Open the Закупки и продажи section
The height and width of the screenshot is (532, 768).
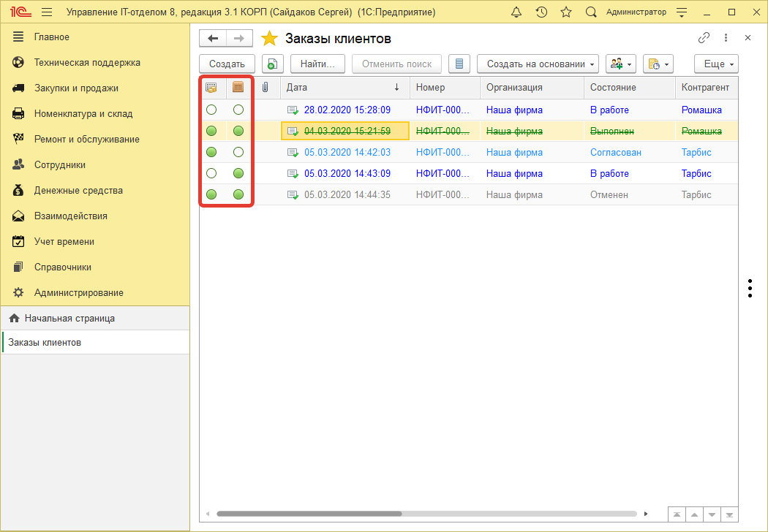[x=76, y=88]
